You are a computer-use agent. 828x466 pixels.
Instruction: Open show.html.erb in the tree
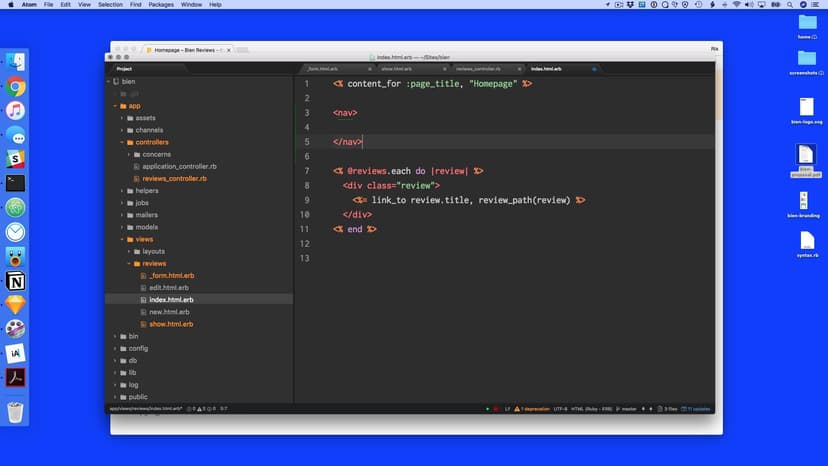(171, 324)
